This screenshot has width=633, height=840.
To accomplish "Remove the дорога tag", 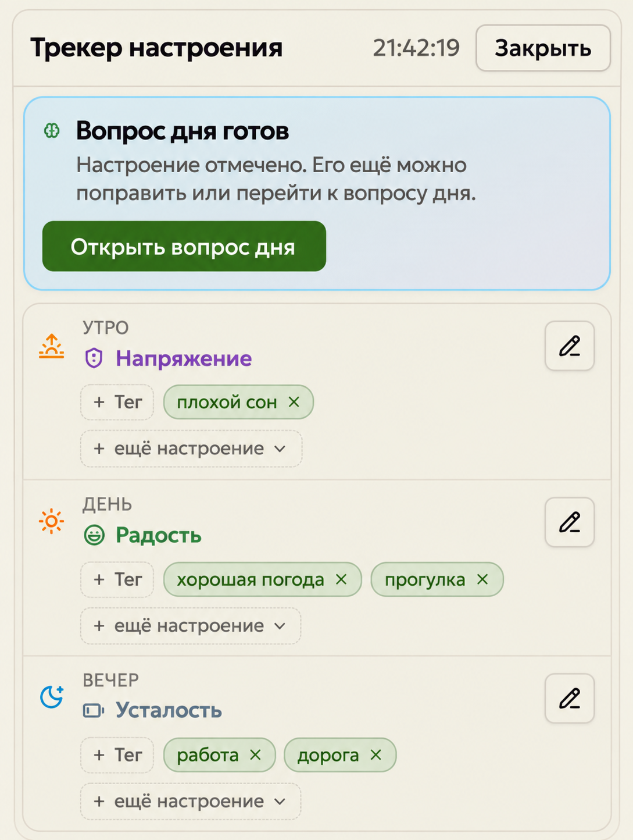I will tap(376, 755).
